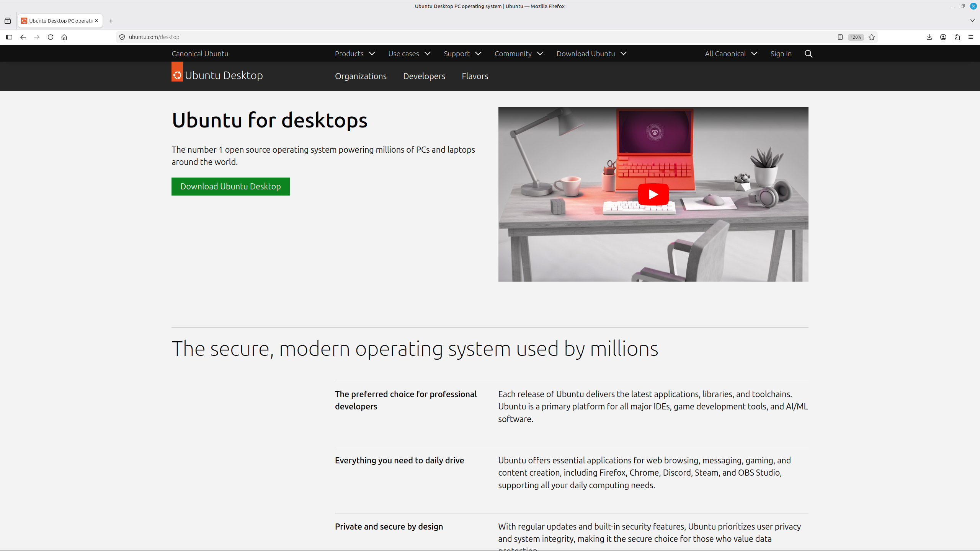View site security shield info
Viewport: 980px width, 551px height.
pyautogui.click(x=122, y=37)
